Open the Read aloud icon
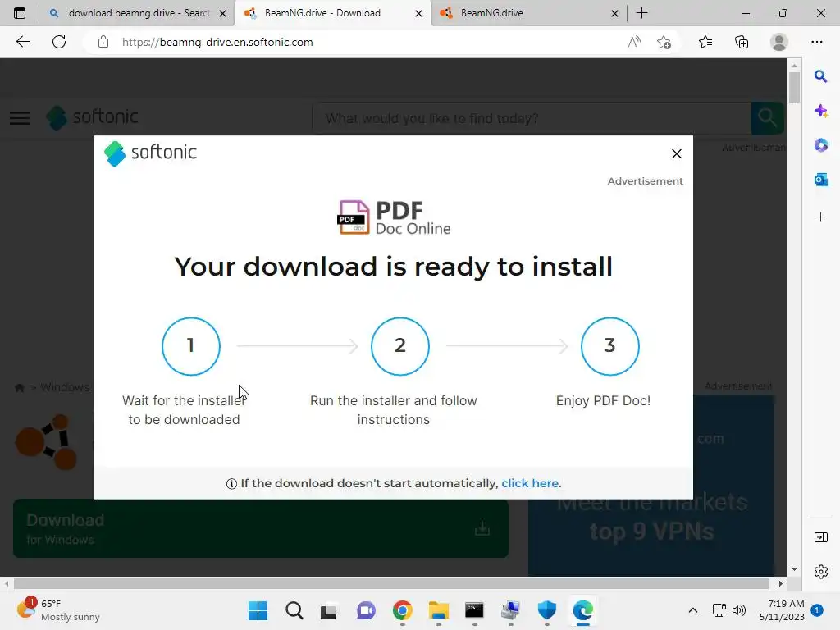 [x=634, y=42]
